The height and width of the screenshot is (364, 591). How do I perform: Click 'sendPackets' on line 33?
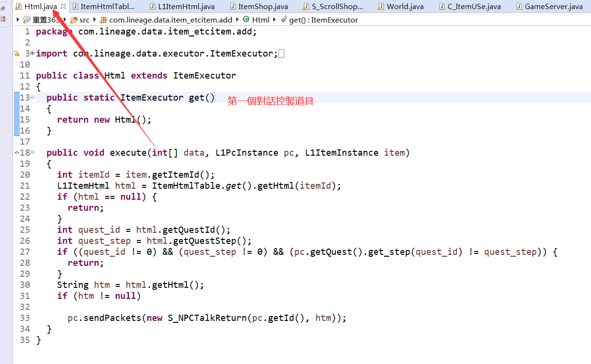113,318
